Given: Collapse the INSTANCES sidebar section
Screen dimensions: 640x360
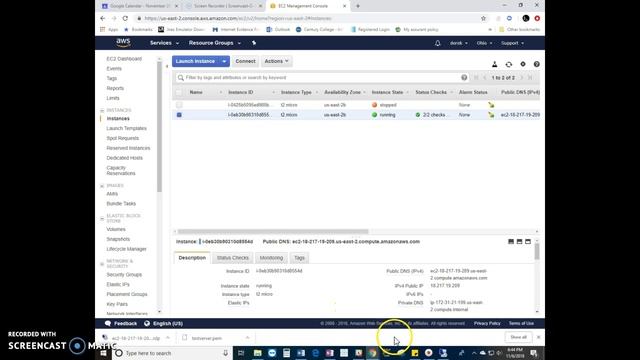Looking at the screenshot, I should click(102, 111).
